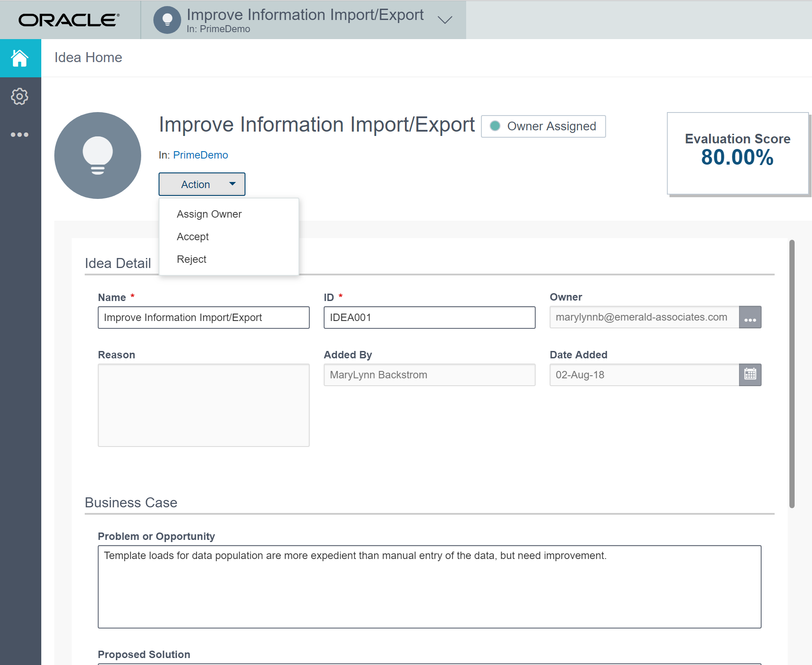
Task: Click the Oracle logo
Action: [69, 20]
